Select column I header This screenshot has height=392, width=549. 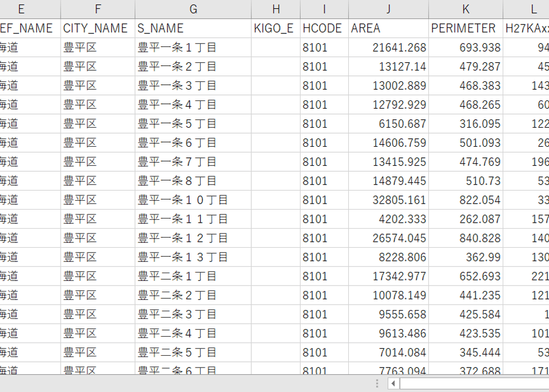click(x=324, y=9)
